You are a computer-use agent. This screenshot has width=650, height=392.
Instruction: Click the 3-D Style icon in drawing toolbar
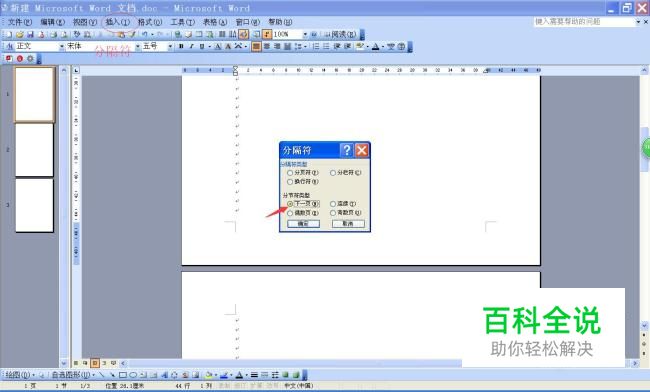(296, 375)
